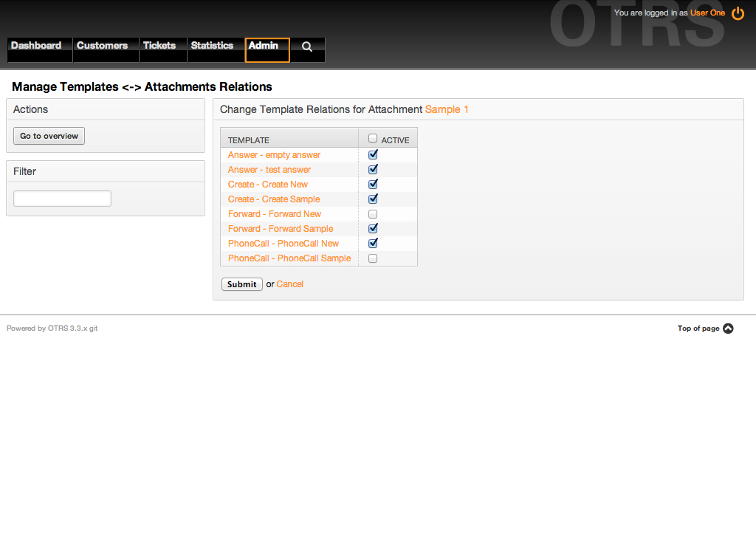This screenshot has width=756, height=550.
Task: Go to the Tickets menu
Action: click(159, 46)
